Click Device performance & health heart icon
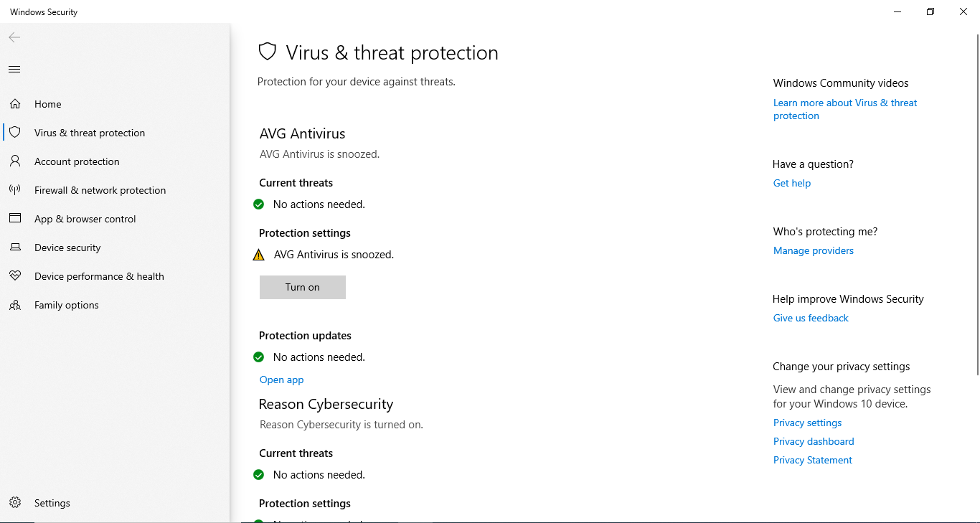The width and height of the screenshot is (980, 523). pos(15,276)
